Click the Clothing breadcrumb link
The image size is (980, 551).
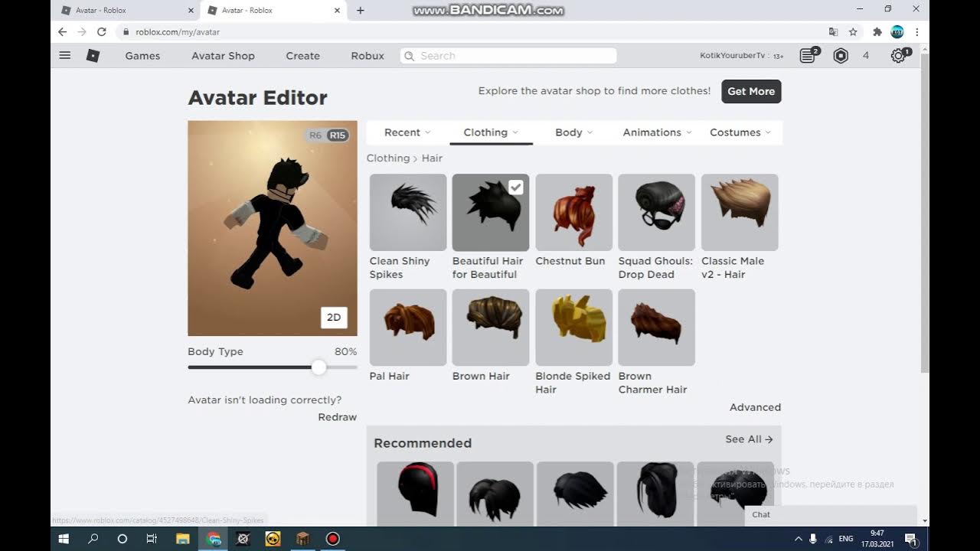(x=388, y=158)
